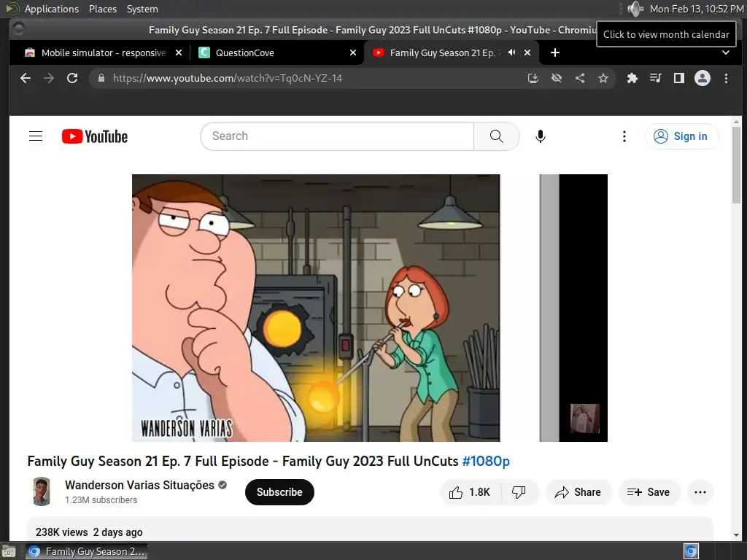
Task: Install the page using the install icon
Action: (533, 78)
